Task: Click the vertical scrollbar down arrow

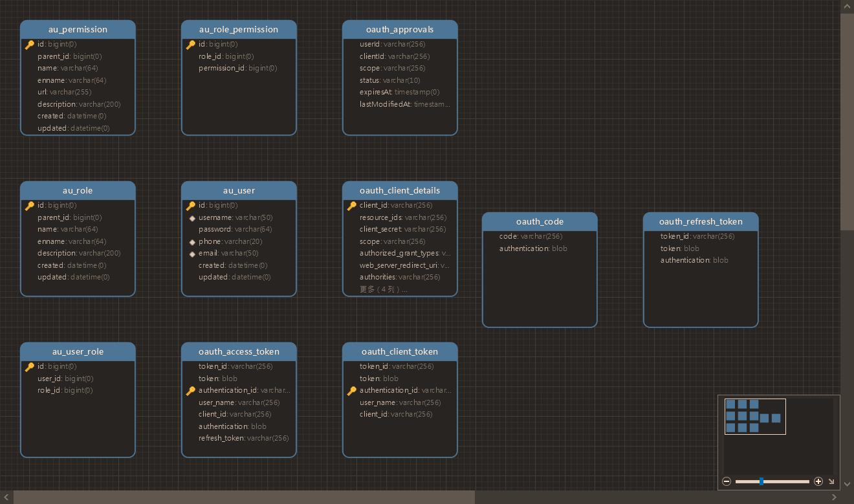Action: pyautogui.click(x=847, y=484)
